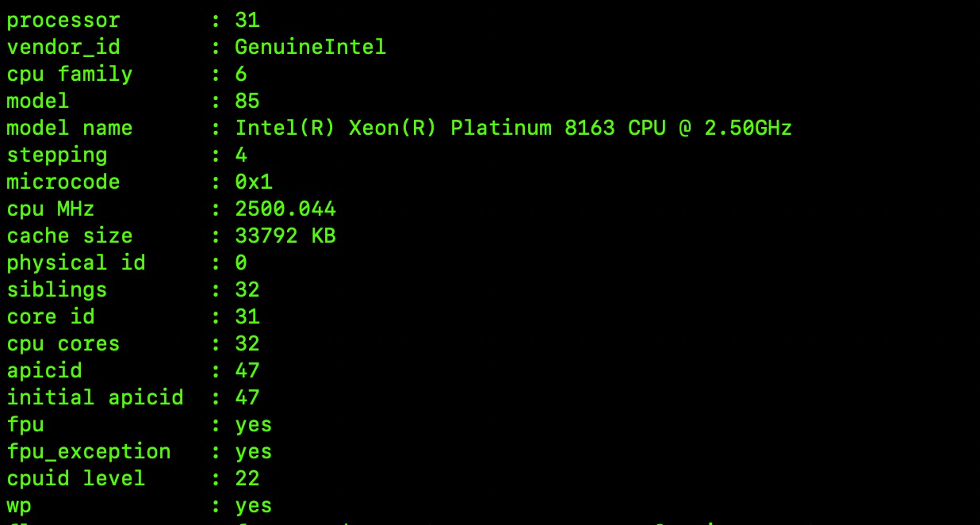Image resolution: width=980 pixels, height=525 pixels.
Task: Click the cpu cores label
Action: pos(63,343)
